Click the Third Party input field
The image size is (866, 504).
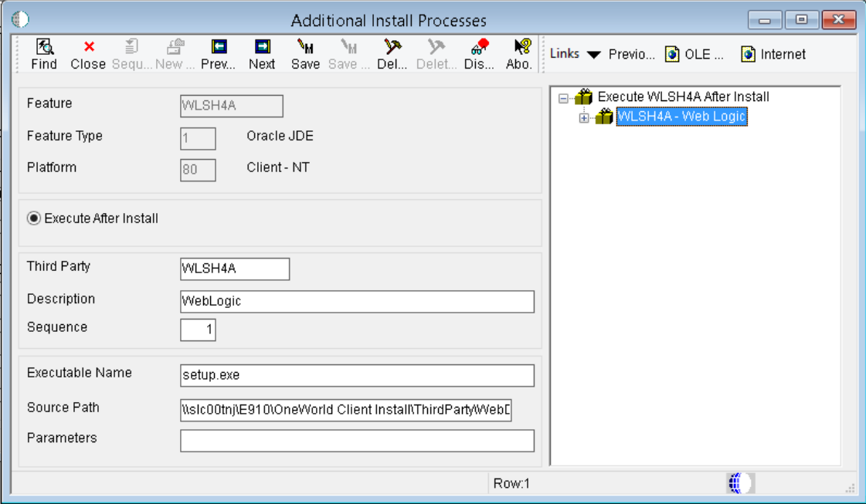235,269
